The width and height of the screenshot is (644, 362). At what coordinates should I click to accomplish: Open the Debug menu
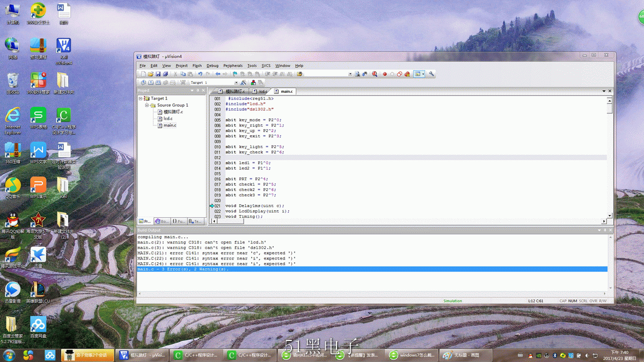pyautogui.click(x=213, y=65)
